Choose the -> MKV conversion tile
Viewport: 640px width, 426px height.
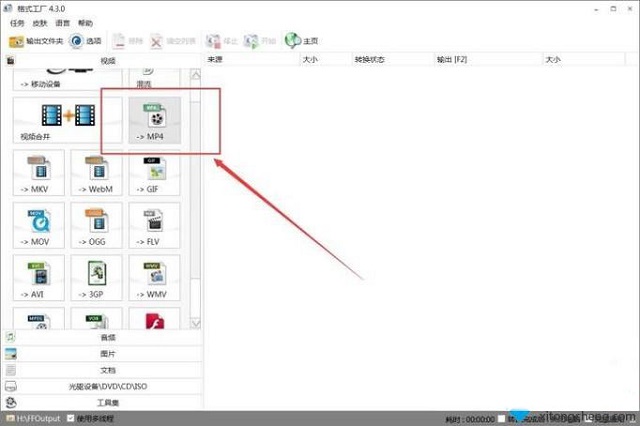pos(39,173)
